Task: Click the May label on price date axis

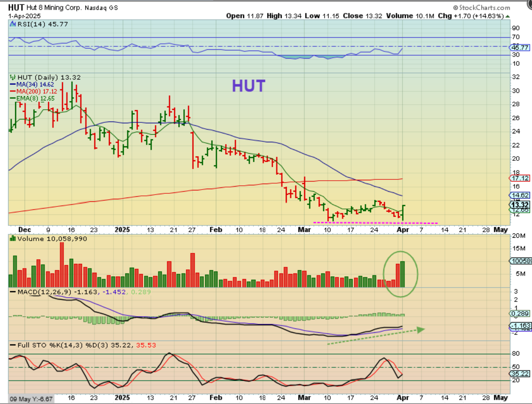Action: tap(501, 230)
